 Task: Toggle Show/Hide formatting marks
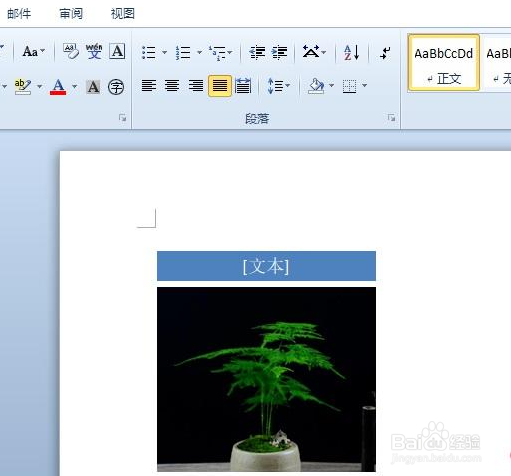(385, 53)
